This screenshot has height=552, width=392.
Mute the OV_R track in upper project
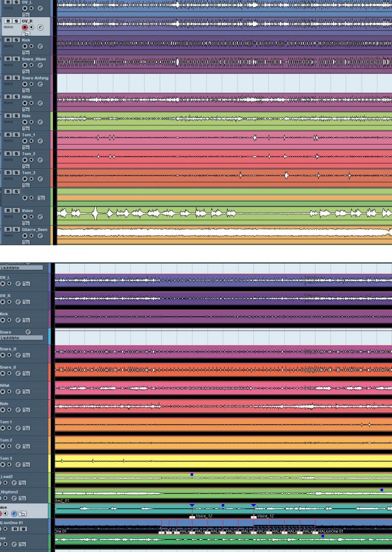tap(8, 21)
